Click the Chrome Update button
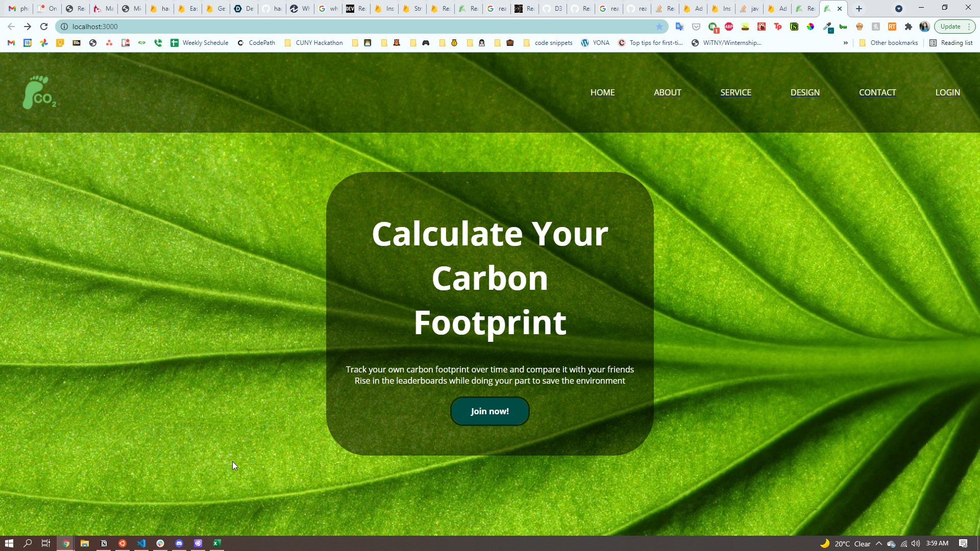The image size is (980, 551). 950,27
